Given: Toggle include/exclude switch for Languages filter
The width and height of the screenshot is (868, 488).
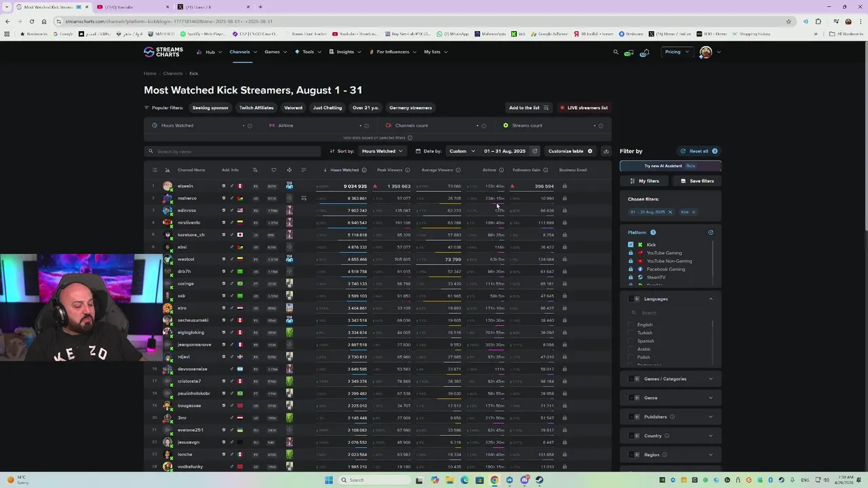Looking at the screenshot, I should pyautogui.click(x=634, y=299).
